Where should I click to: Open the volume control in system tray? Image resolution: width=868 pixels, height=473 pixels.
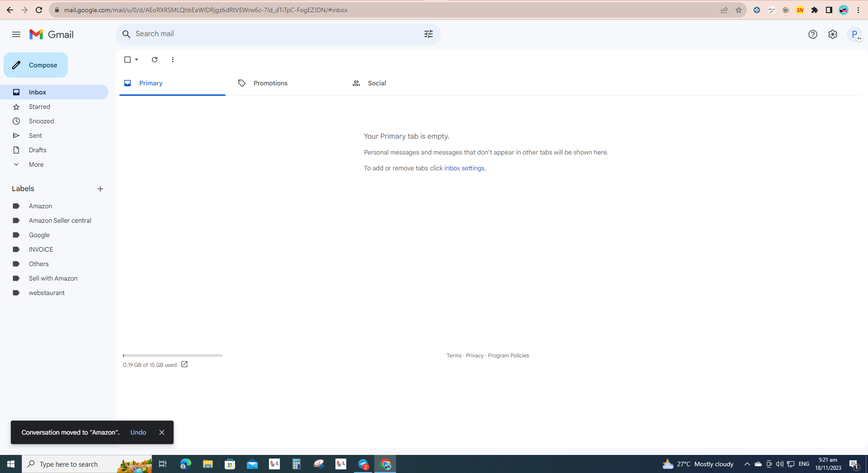point(780,464)
